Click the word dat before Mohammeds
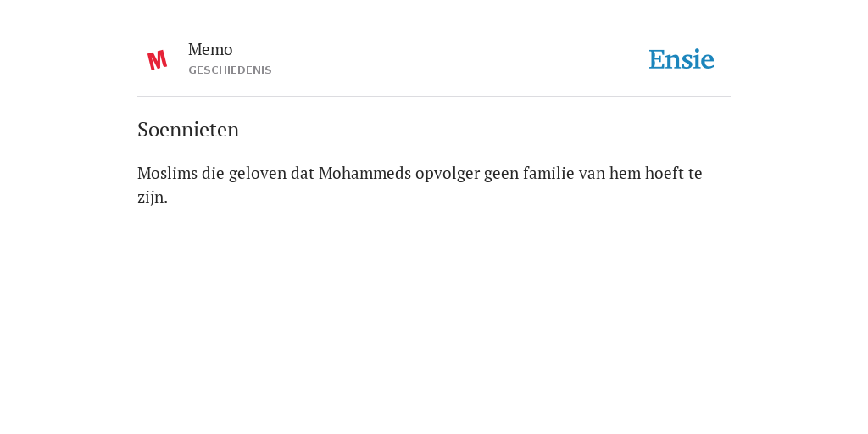This screenshot has width=868, height=434. (x=303, y=173)
